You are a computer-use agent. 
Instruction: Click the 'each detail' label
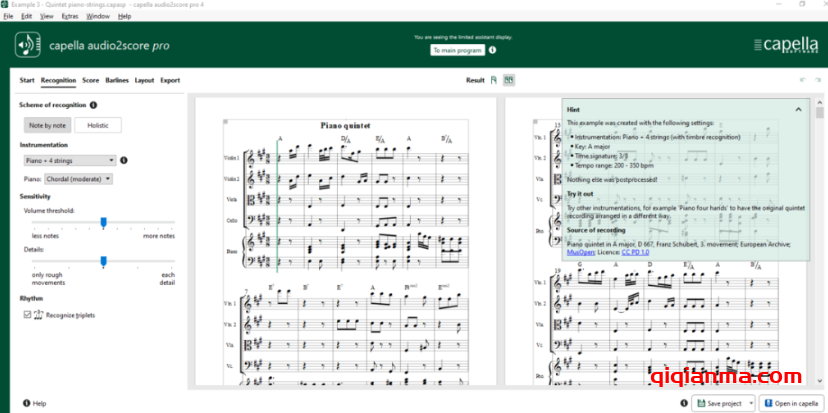point(168,279)
